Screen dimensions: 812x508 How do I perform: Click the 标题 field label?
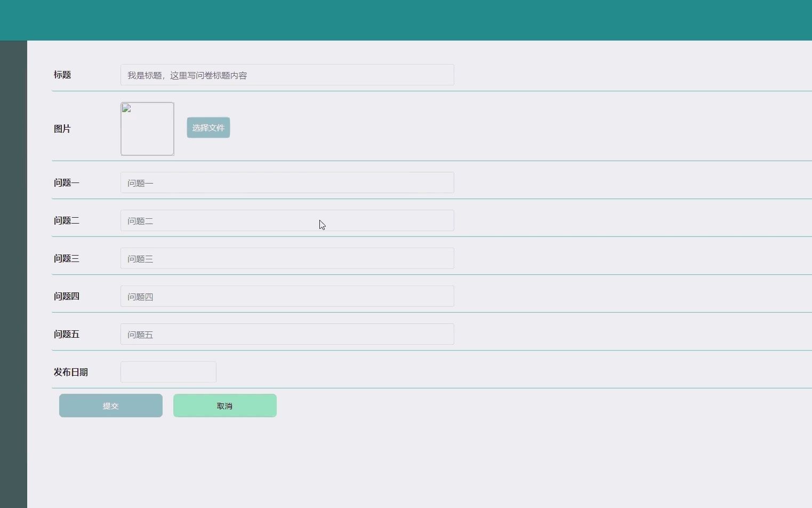click(62, 75)
